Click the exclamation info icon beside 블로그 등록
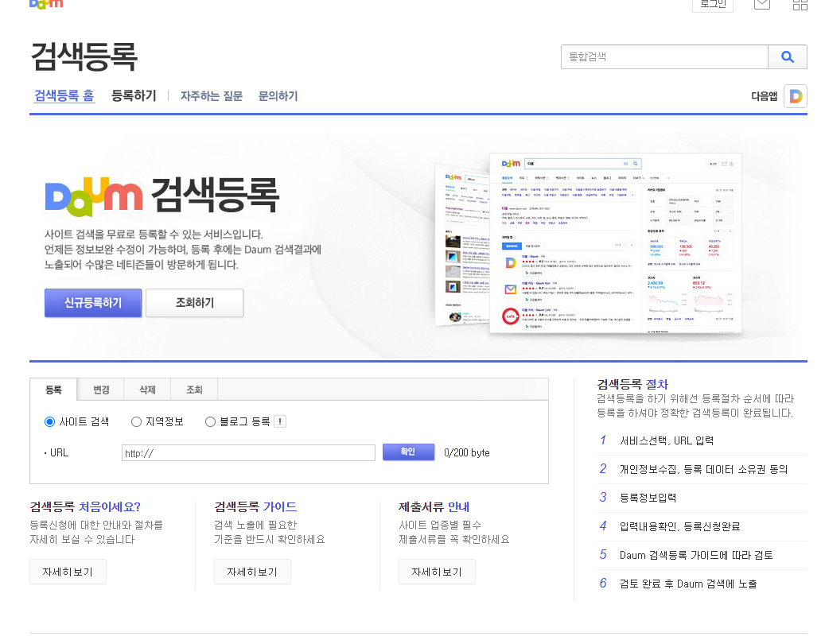 point(280,421)
